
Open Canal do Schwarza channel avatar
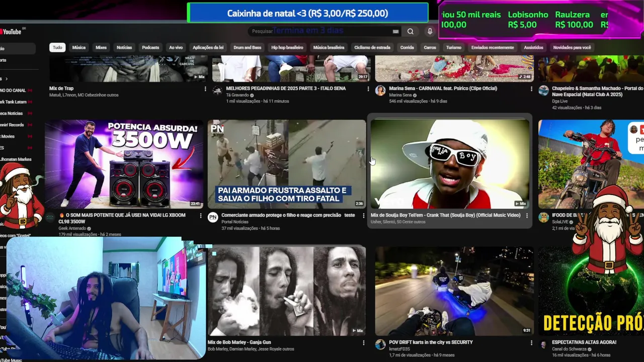click(x=543, y=344)
